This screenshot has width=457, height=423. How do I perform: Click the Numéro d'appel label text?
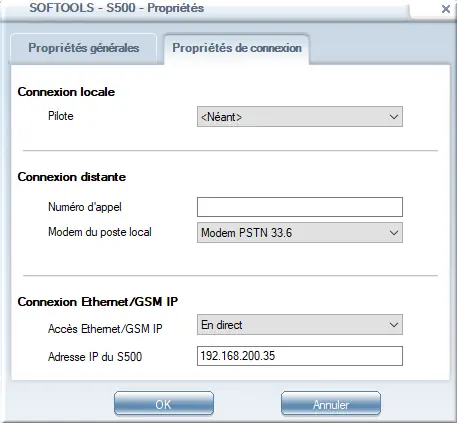pos(85,207)
